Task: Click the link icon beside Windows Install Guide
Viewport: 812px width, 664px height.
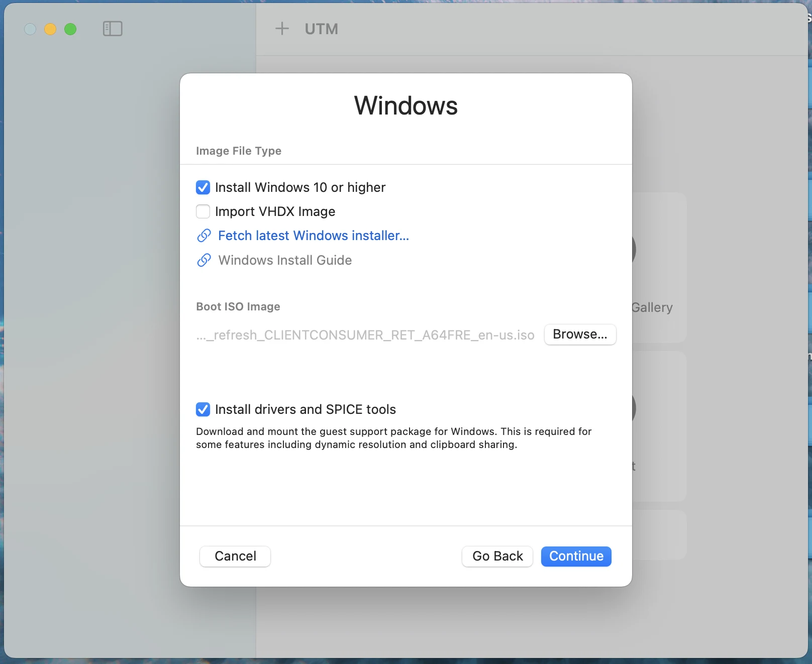Action: tap(204, 260)
